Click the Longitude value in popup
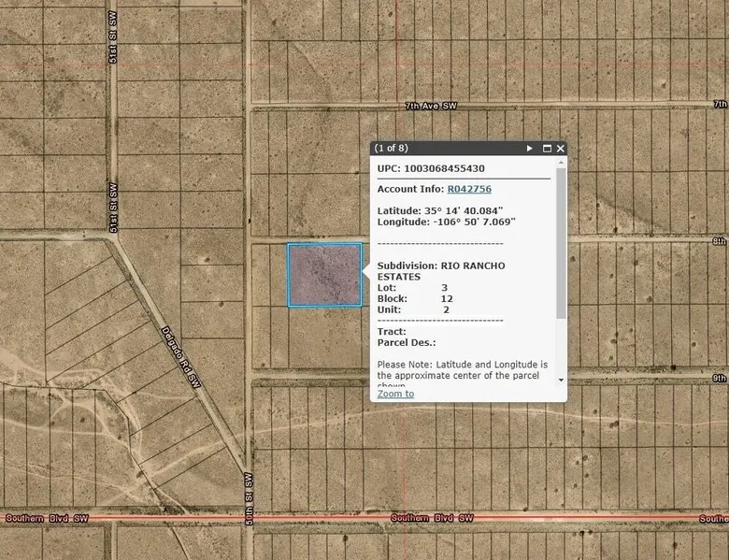The width and height of the screenshot is (729, 560). pyautogui.click(x=471, y=222)
